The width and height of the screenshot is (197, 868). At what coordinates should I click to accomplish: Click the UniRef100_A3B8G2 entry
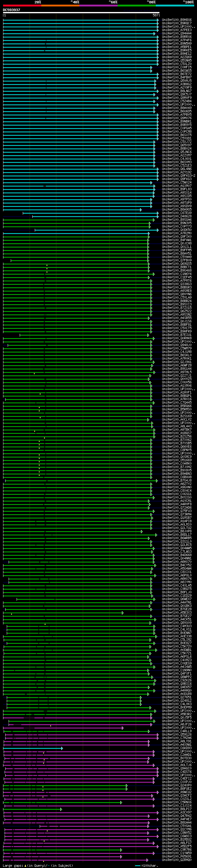point(177,84)
